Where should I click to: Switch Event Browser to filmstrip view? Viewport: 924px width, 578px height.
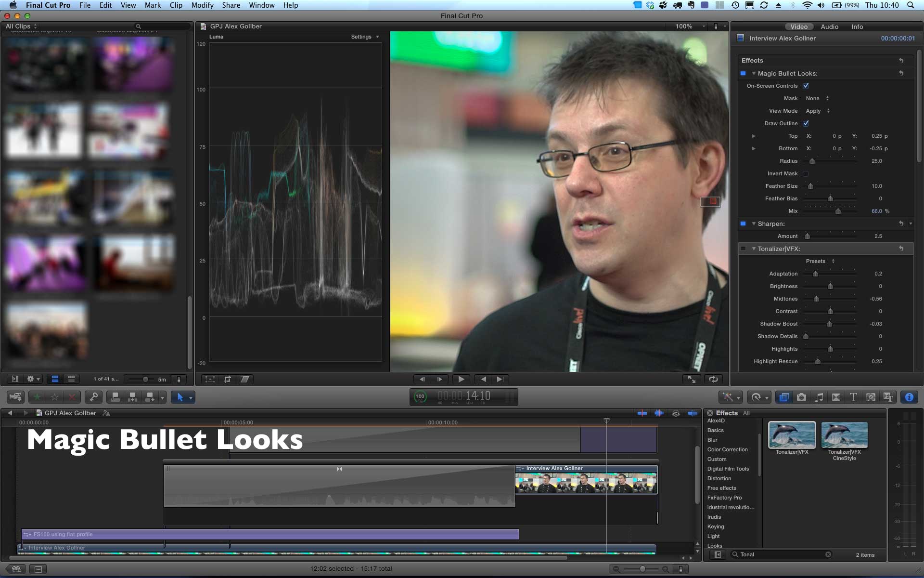pyautogui.click(x=55, y=379)
